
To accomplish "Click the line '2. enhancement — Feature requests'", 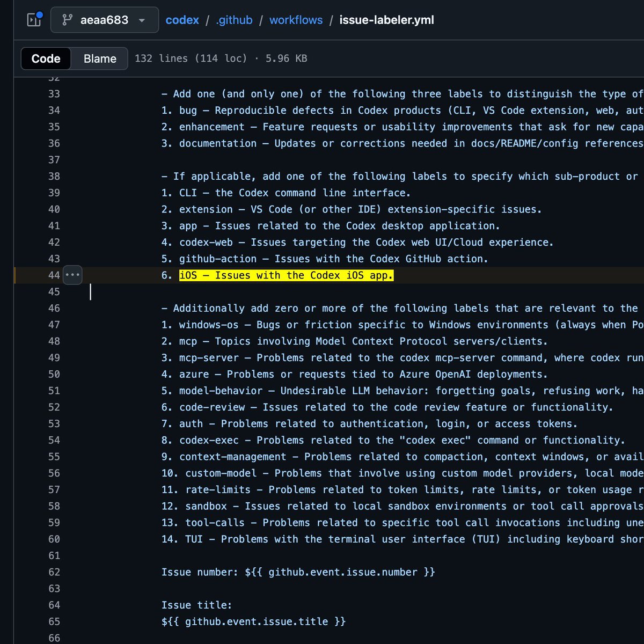I will pos(402,127).
